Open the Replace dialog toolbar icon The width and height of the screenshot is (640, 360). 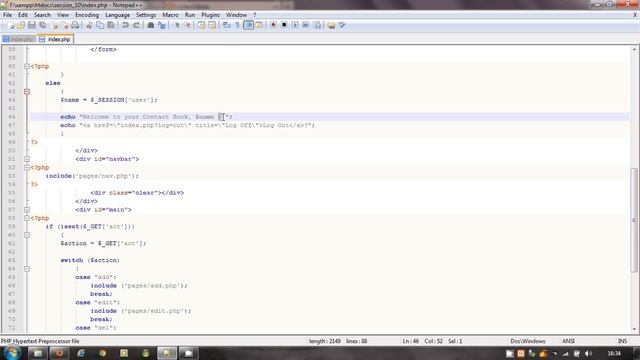click(x=162, y=25)
